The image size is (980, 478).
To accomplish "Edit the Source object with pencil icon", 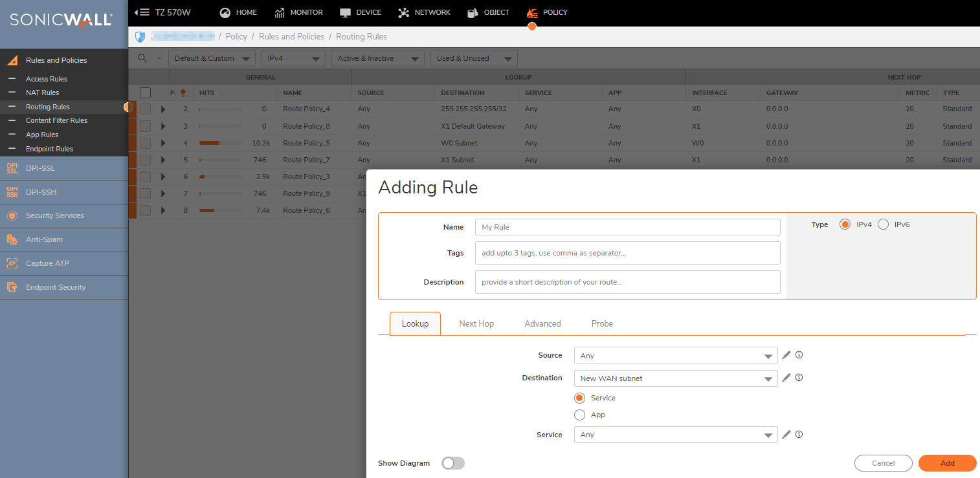I will [786, 355].
